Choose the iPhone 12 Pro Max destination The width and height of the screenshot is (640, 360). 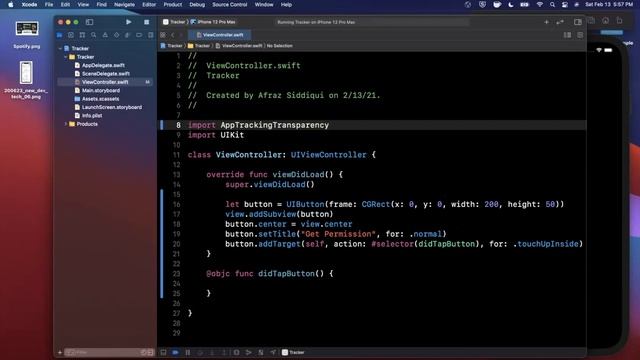pos(214,22)
